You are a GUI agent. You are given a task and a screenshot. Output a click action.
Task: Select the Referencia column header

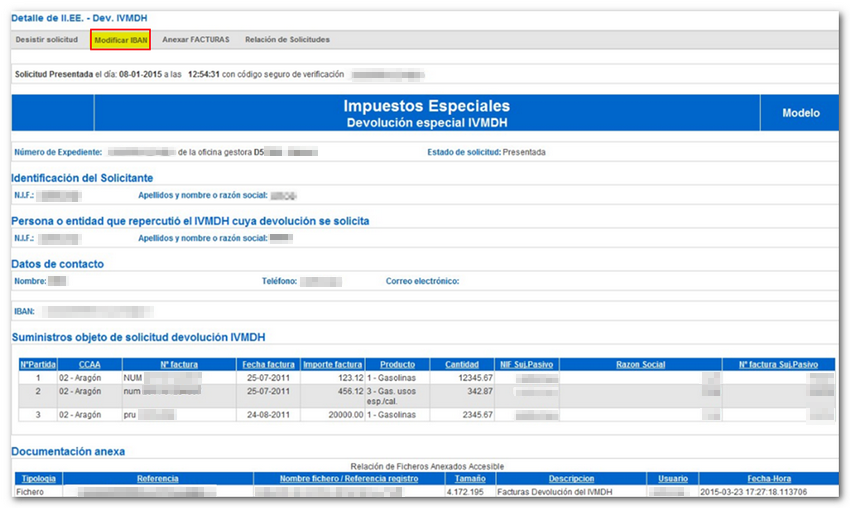click(x=158, y=479)
